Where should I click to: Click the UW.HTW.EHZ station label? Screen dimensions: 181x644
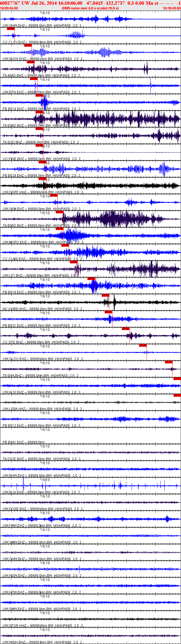pos(14,592)
